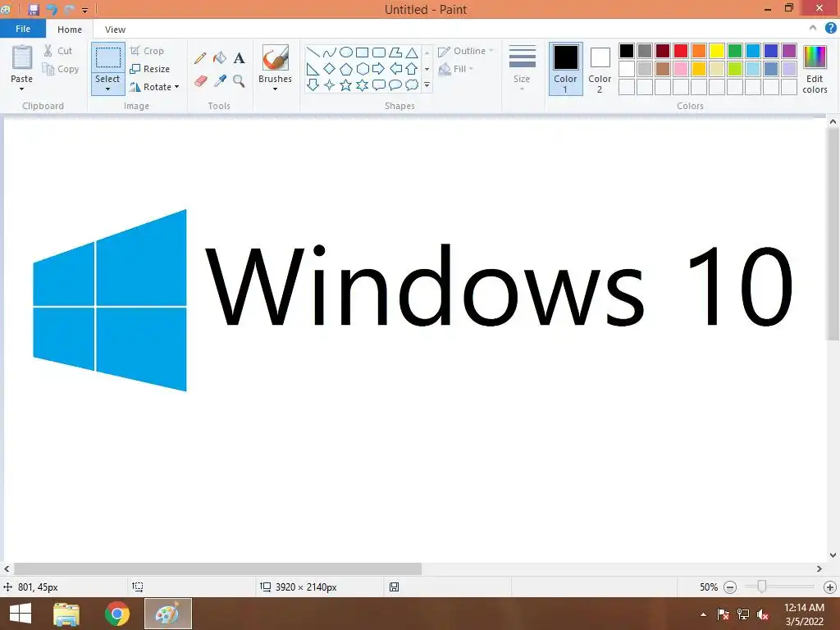The image size is (840, 630).
Task: Open the Size thickness dropdown
Action: 522,69
